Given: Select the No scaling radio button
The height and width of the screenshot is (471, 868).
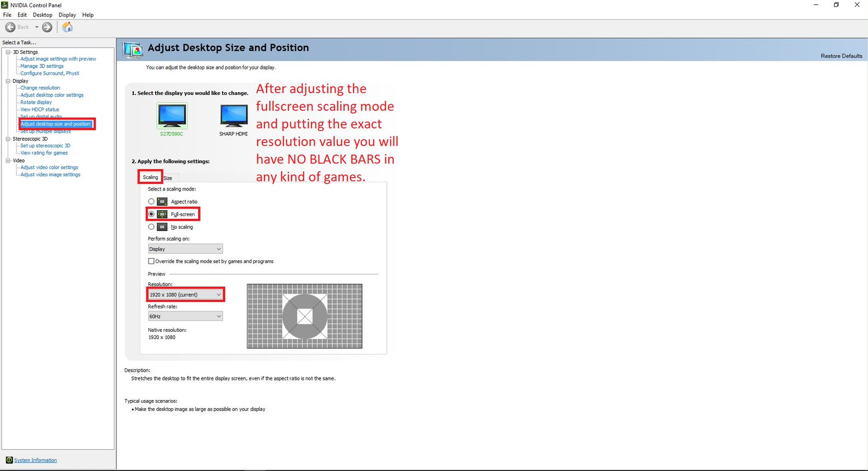Looking at the screenshot, I should click(x=151, y=226).
